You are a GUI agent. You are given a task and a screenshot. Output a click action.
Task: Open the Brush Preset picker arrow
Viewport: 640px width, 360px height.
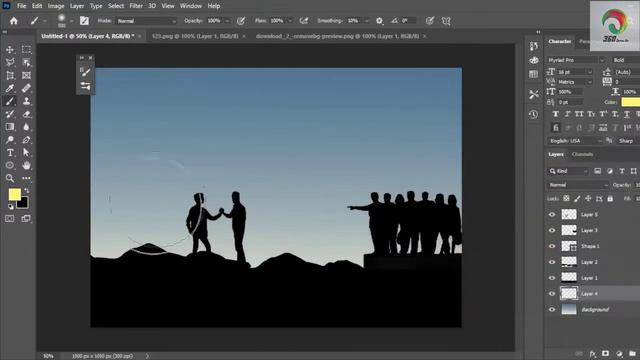pos(71,21)
